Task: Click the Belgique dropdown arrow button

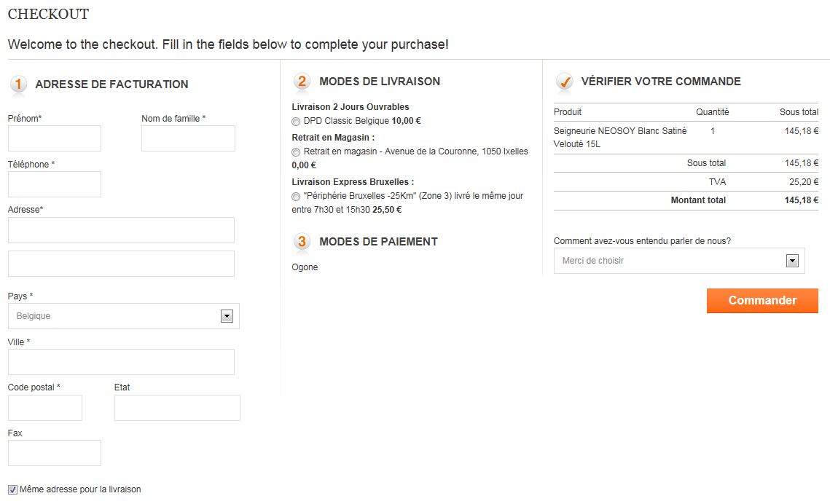Action: (227, 316)
